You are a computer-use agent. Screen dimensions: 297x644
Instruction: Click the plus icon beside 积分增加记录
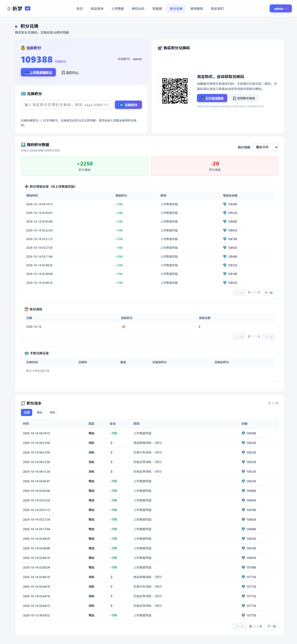26,187
